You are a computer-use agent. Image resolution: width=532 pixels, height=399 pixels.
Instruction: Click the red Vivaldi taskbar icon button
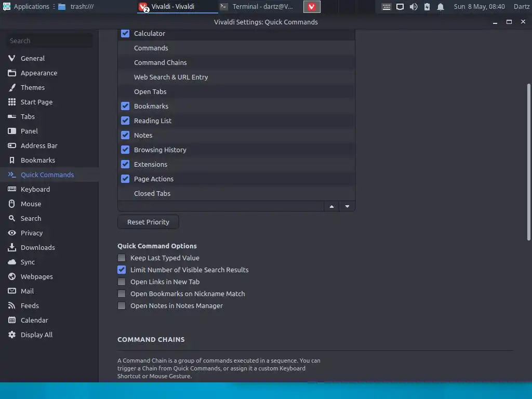312,7
